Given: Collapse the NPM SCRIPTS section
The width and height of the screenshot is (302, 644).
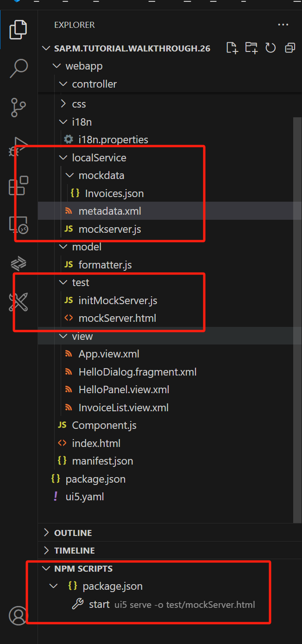Looking at the screenshot, I should (83, 568).
